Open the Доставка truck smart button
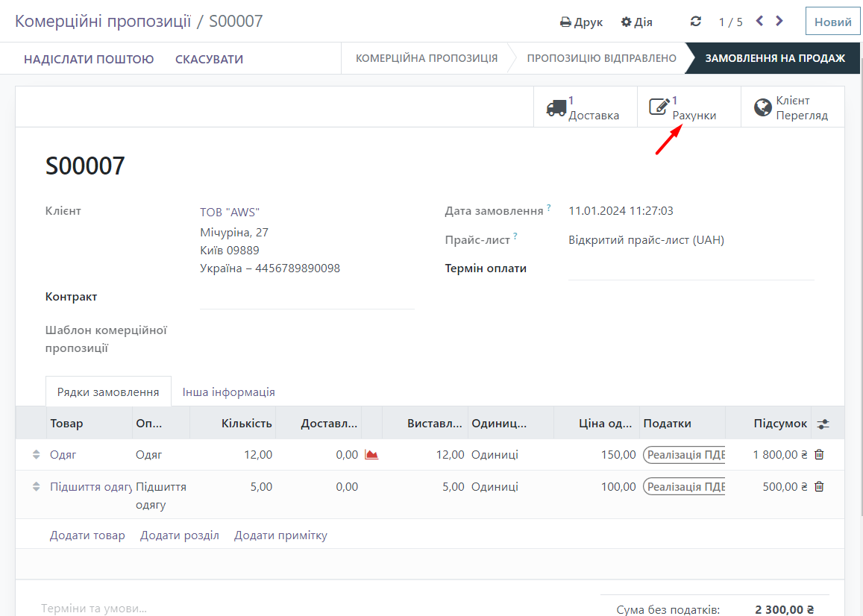The image size is (863, 616). coord(585,108)
